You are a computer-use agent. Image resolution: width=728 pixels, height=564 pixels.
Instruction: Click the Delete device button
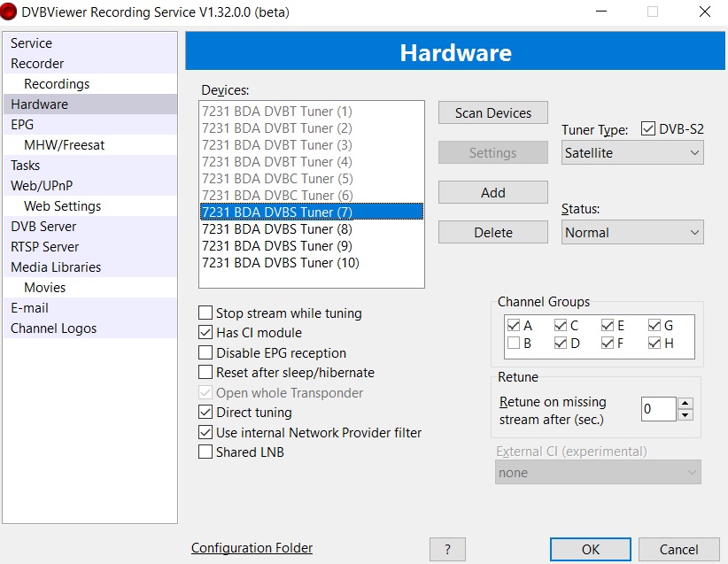(492, 233)
